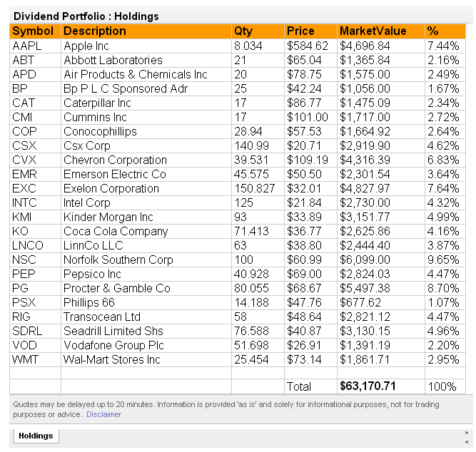Click the Price column header
Viewport: 476px width, 452px height.
pos(300,31)
